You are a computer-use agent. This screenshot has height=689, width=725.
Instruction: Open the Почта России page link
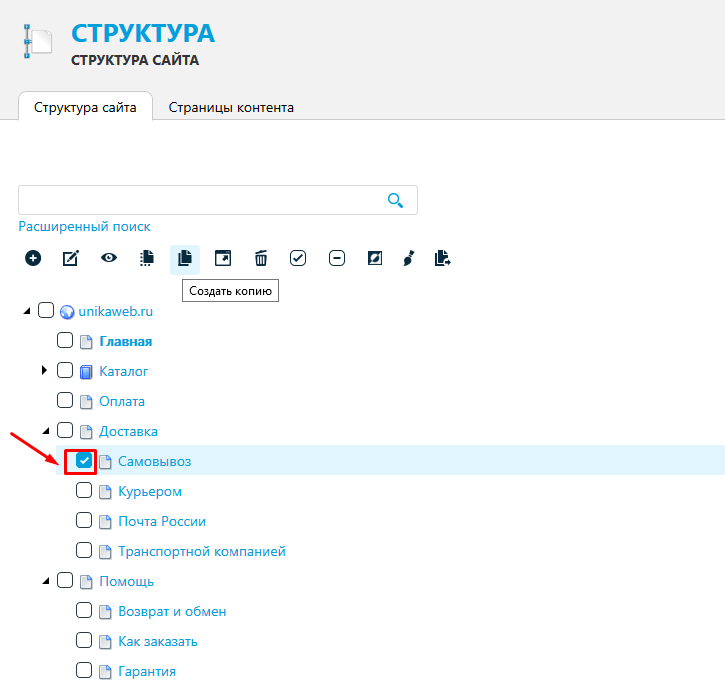point(162,522)
